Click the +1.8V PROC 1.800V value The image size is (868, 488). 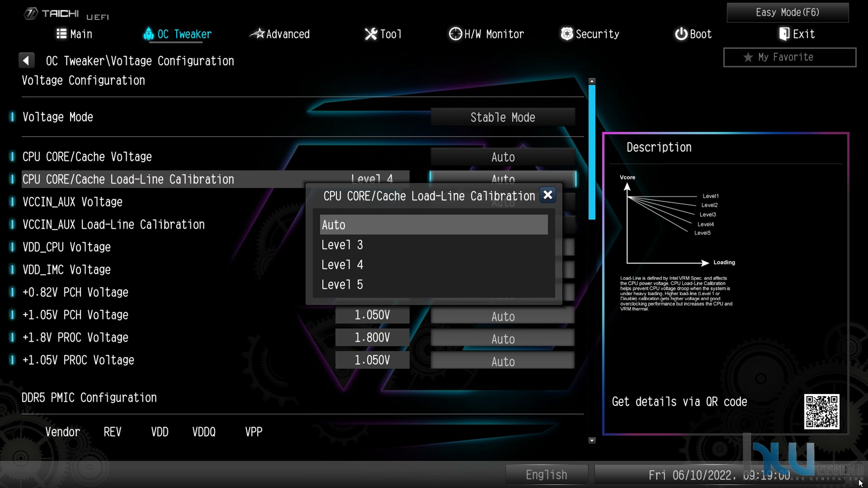click(x=372, y=338)
